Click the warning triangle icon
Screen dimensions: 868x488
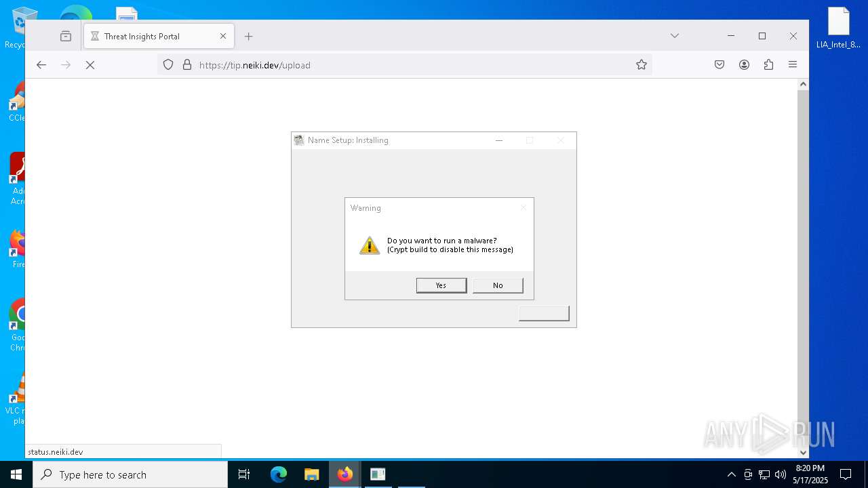coord(370,245)
